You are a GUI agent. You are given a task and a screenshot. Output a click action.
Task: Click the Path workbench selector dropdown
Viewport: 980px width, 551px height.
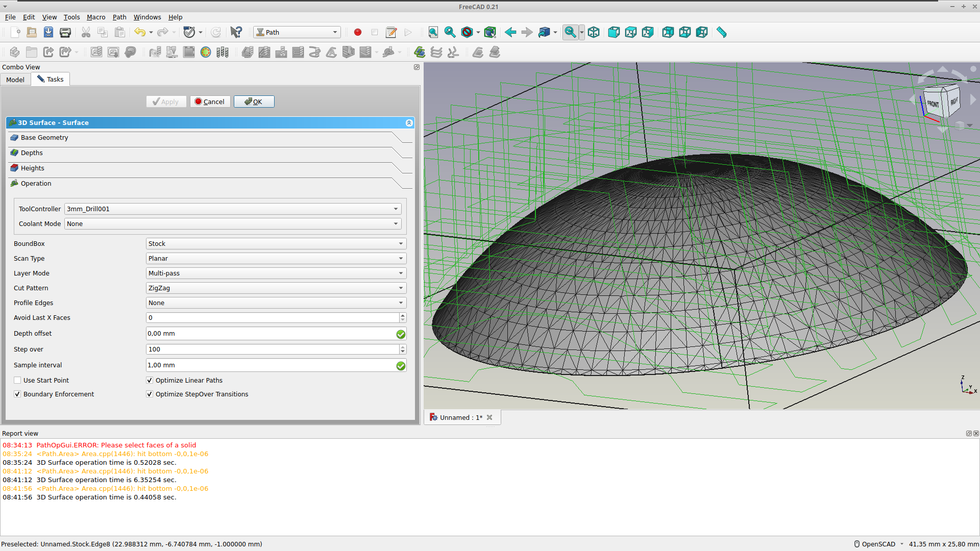tap(297, 32)
